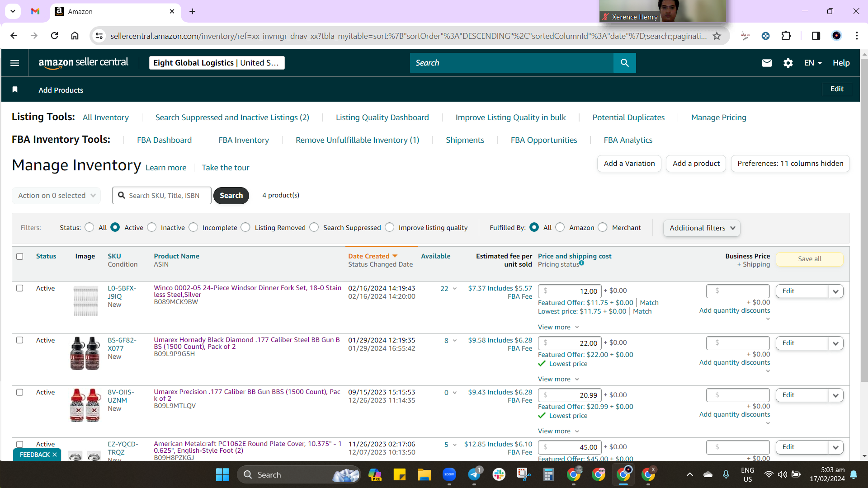Viewport: 868px width, 488px height.
Task: Open the Shipments tool
Action: [465, 140]
